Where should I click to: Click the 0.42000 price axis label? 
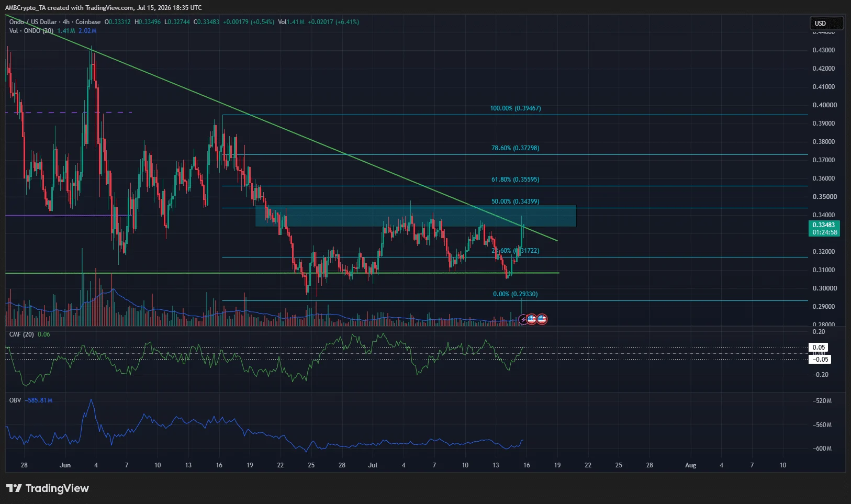pos(824,69)
